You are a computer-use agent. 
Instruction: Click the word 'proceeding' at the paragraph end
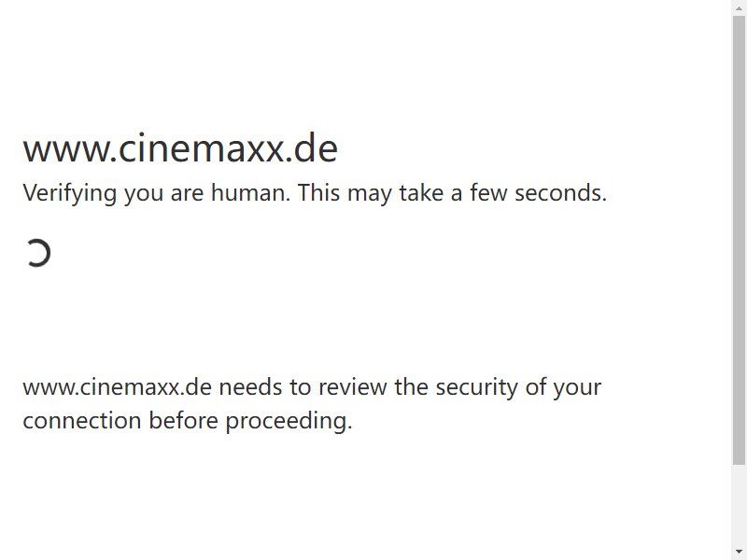(x=287, y=422)
